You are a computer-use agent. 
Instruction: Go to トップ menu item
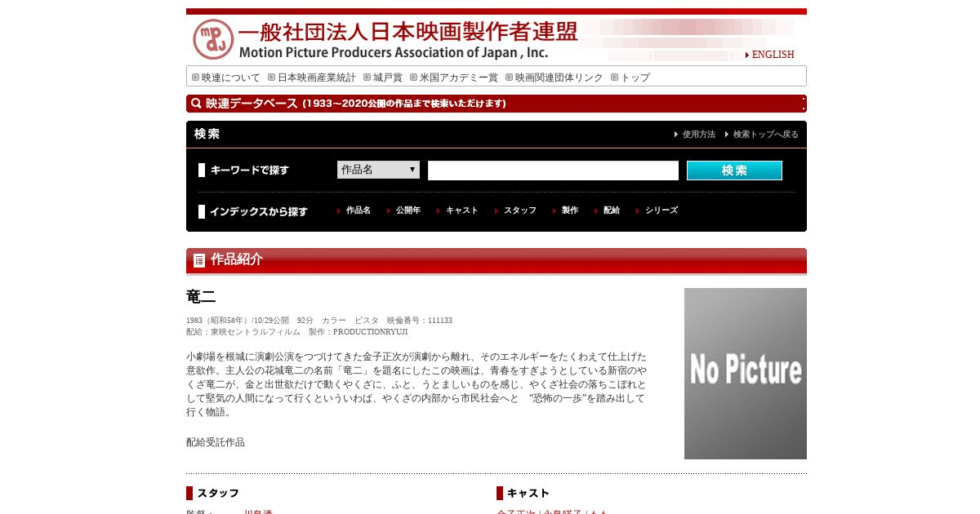(x=635, y=78)
